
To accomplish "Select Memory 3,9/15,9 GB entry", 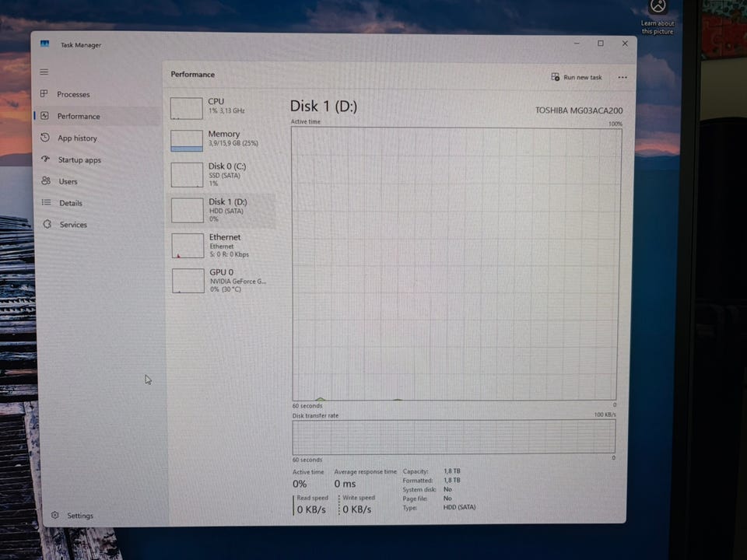I will [x=222, y=141].
